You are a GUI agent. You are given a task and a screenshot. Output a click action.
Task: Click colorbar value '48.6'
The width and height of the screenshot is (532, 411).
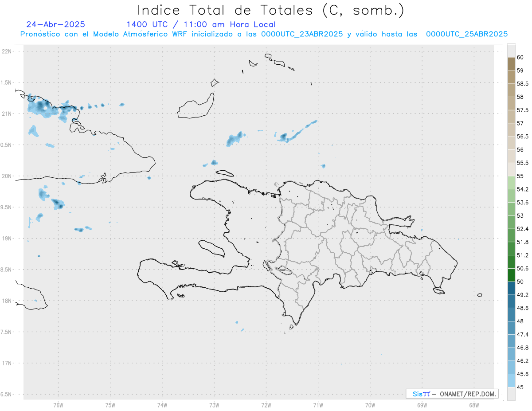pyautogui.click(x=523, y=308)
